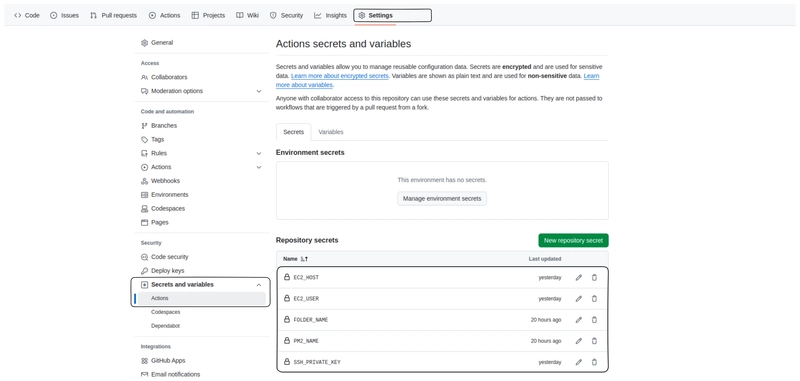This screenshot has width=800, height=381.
Task: Switch to the Variables tab
Action: pos(331,132)
